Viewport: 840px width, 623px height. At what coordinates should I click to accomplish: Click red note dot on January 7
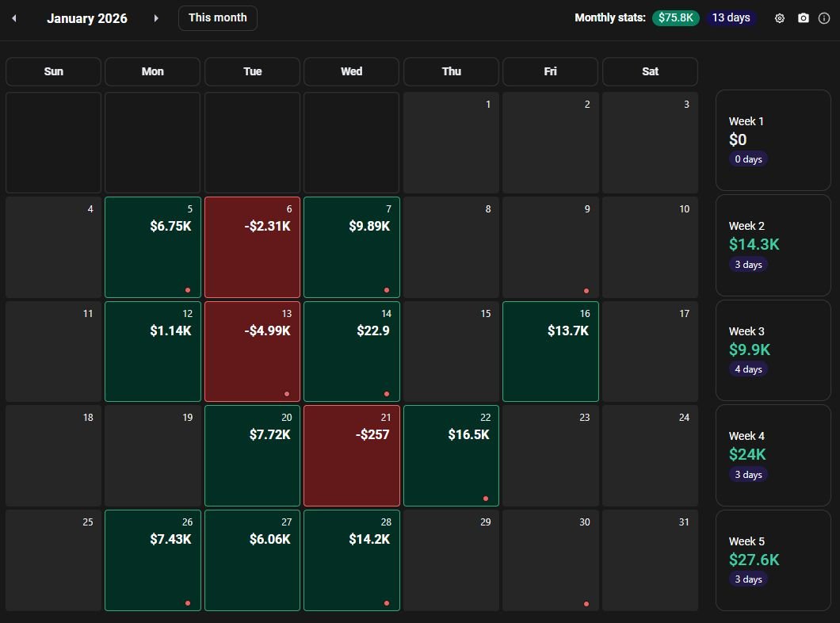pos(386,290)
